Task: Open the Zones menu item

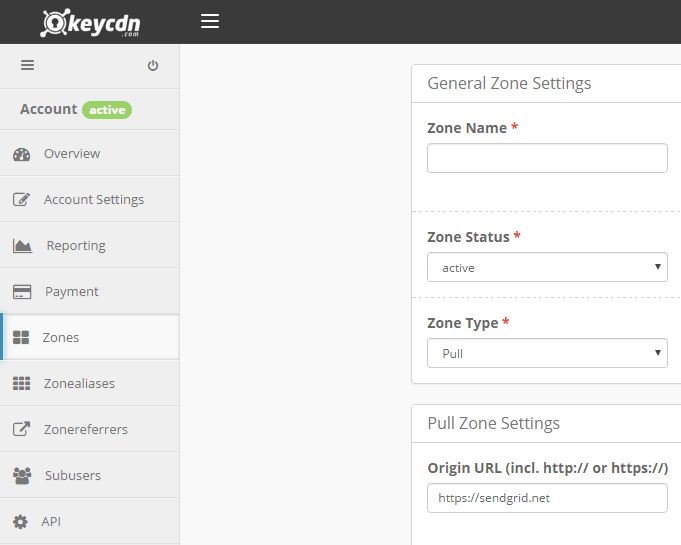Action: click(61, 338)
